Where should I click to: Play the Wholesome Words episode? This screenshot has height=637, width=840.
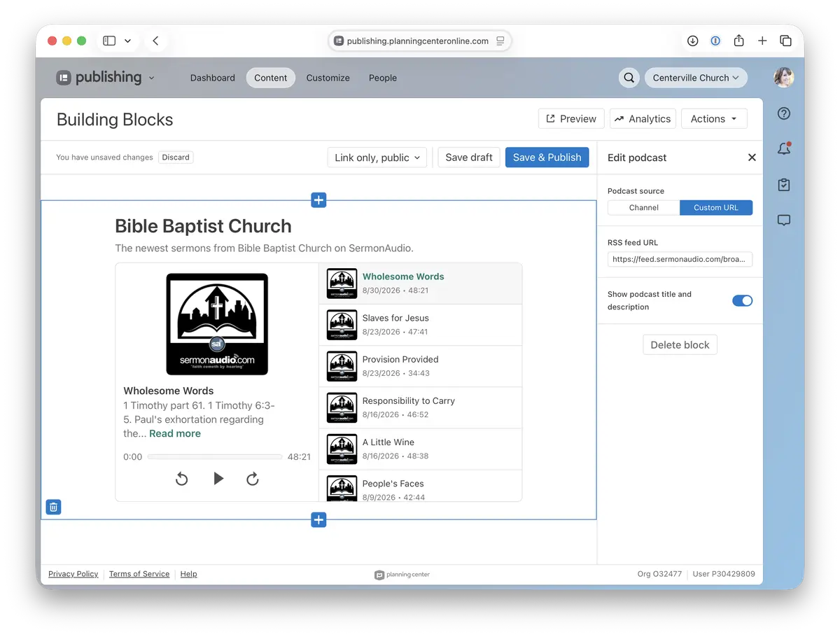point(218,479)
